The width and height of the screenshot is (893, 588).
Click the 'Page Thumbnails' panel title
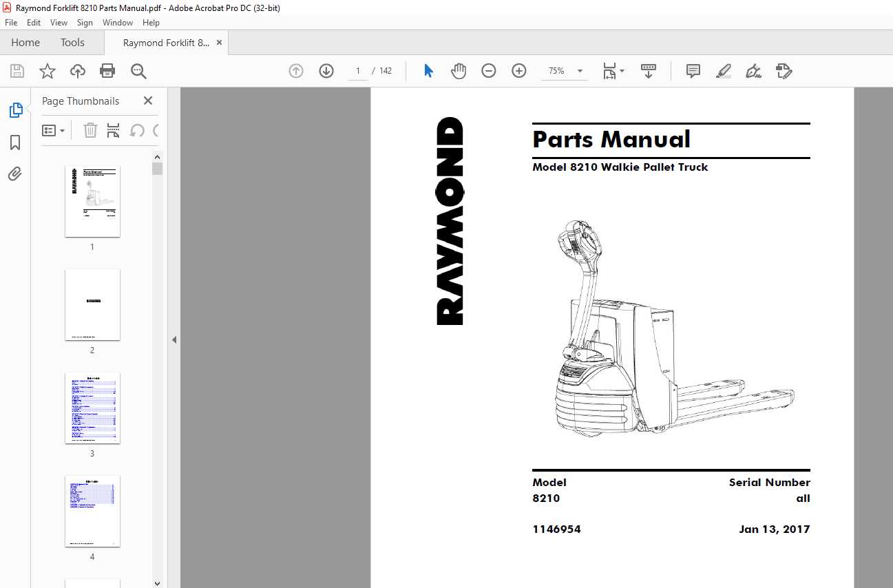coord(81,101)
